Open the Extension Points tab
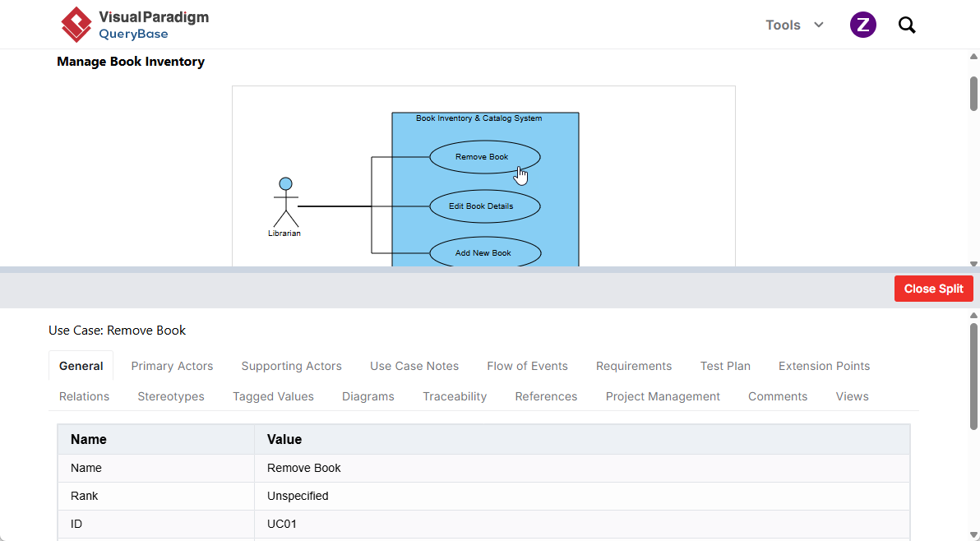Image resolution: width=980 pixels, height=541 pixels. [824, 366]
